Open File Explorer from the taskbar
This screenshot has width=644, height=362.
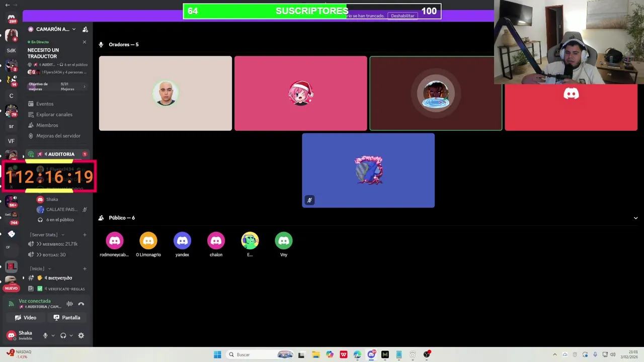315,354
